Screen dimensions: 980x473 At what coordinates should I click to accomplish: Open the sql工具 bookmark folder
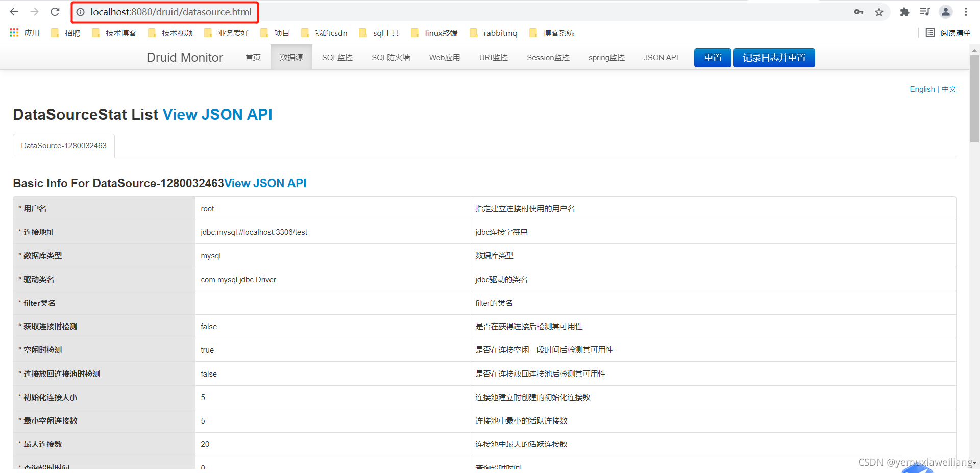click(x=379, y=33)
